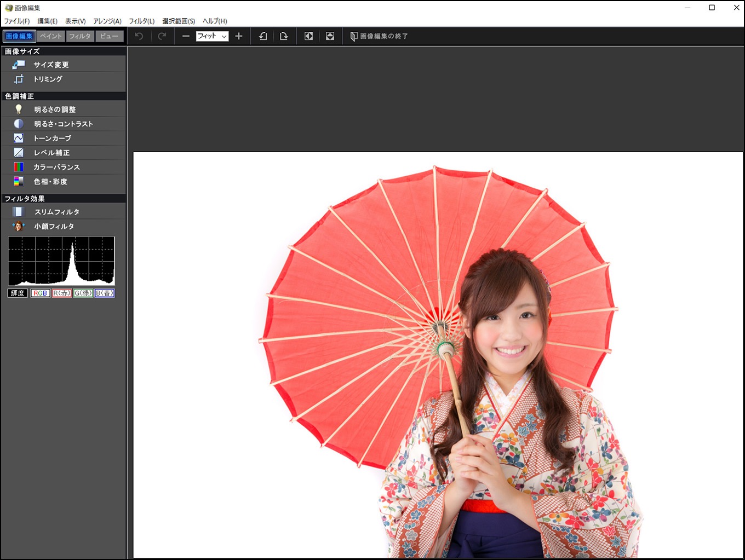Select B(青) histogram channel

105,293
